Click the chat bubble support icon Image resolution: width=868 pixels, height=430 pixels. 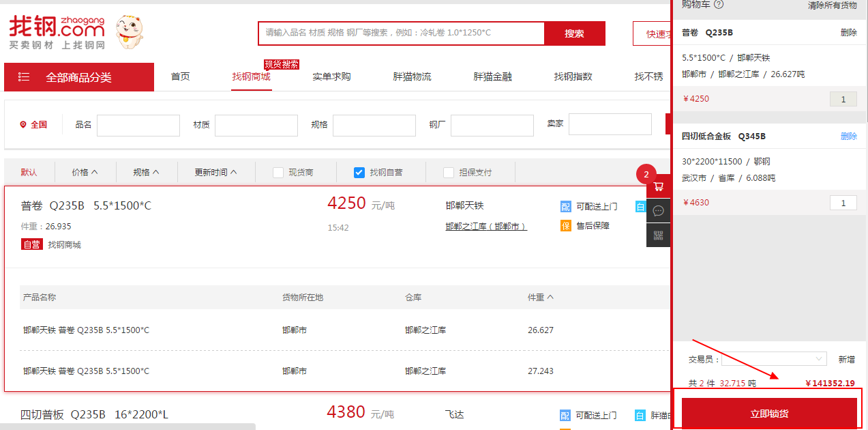tap(658, 211)
